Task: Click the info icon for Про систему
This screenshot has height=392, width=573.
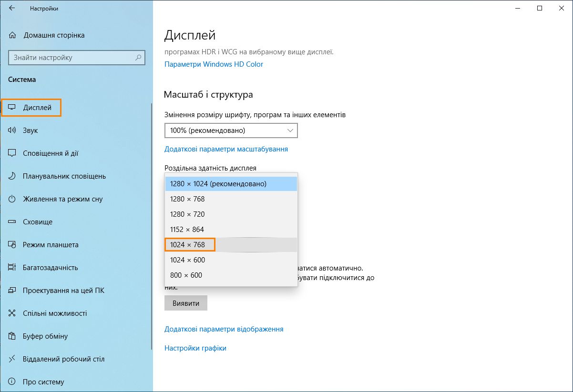Action: click(x=12, y=382)
